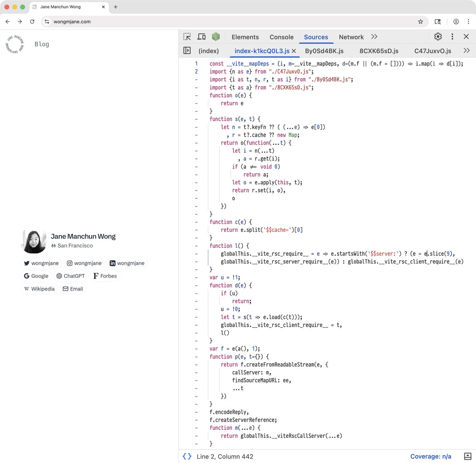Image resolution: width=476 pixels, height=463 pixels.
Task: Click the "findSourceMapURL: ee," code line
Action: (x=262, y=380)
